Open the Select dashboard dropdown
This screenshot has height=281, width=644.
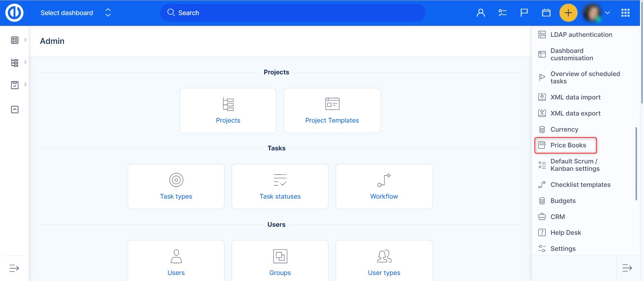75,13
